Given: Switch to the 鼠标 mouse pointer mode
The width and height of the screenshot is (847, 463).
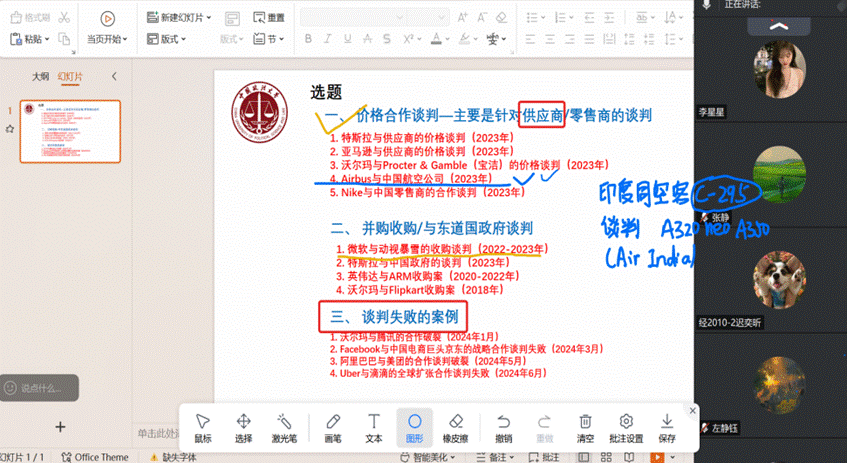Looking at the screenshot, I should pyautogui.click(x=203, y=427).
